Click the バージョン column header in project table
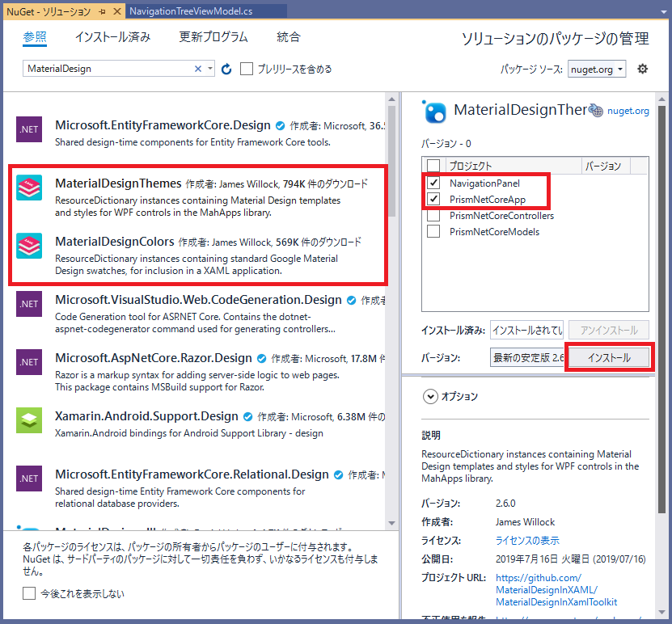The width and height of the screenshot is (672, 624). 606,166
